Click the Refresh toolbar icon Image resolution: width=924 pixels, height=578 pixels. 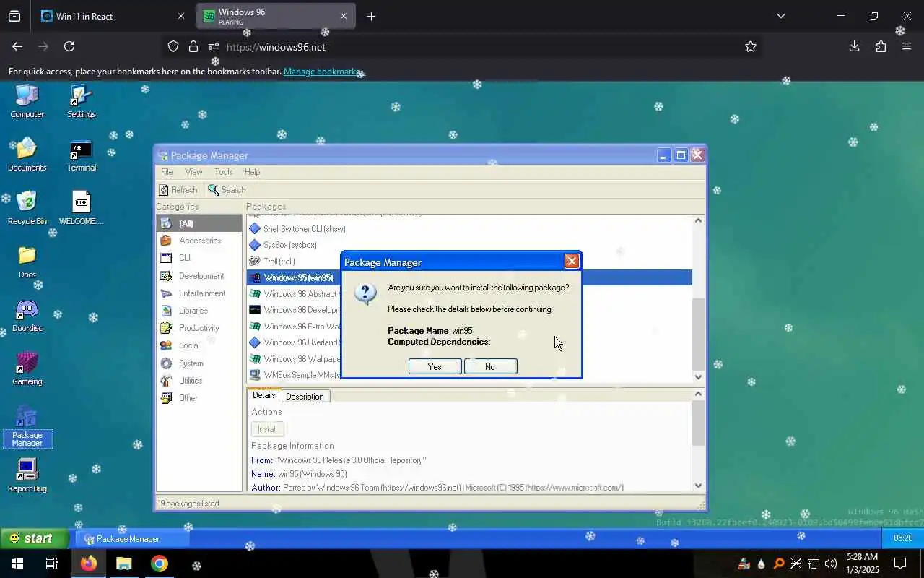[178, 190]
